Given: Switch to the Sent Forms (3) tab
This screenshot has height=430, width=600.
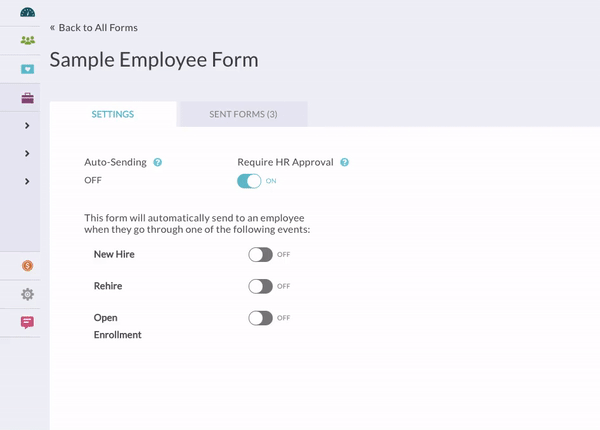Looking at the screenshot, I should pos(243,114).
